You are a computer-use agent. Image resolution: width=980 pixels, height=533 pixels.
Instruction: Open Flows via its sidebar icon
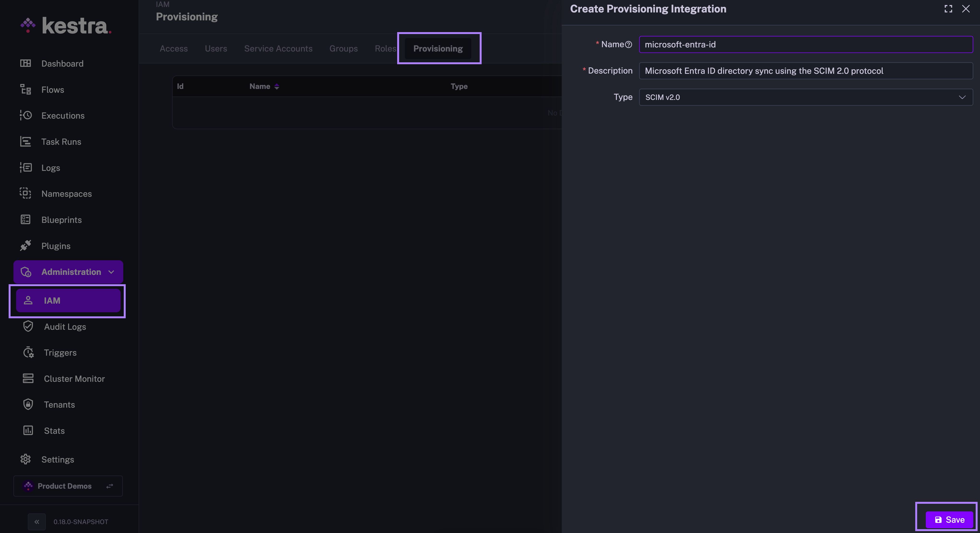click(25, 89)
